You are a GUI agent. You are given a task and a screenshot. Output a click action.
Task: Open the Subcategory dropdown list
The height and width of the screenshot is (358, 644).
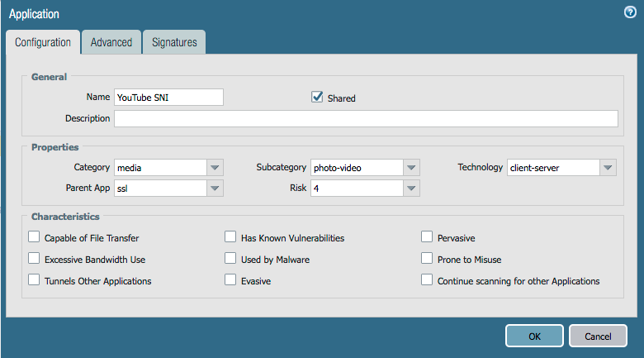tap(411, 168)
